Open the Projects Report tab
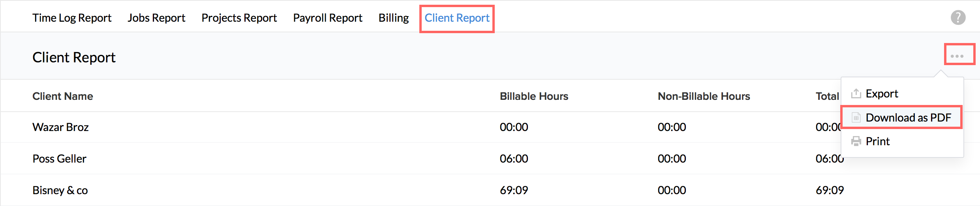 [239, 18]
